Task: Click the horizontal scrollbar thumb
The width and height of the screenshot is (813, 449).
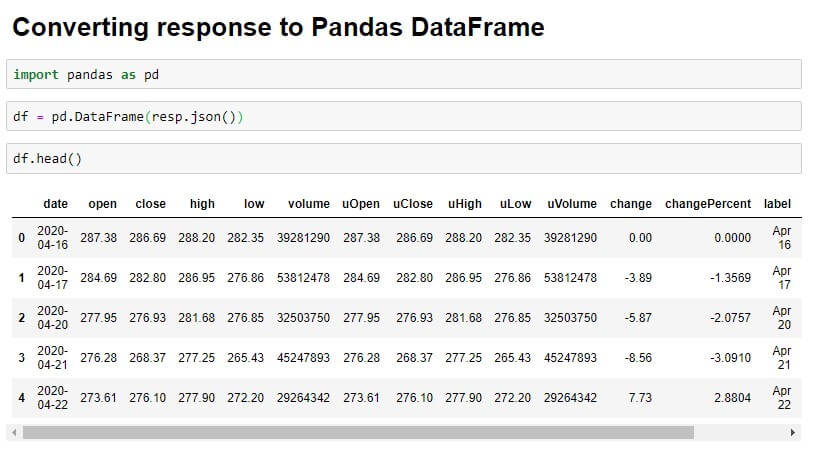Action: pyautogui.click(x=358, y=432)
